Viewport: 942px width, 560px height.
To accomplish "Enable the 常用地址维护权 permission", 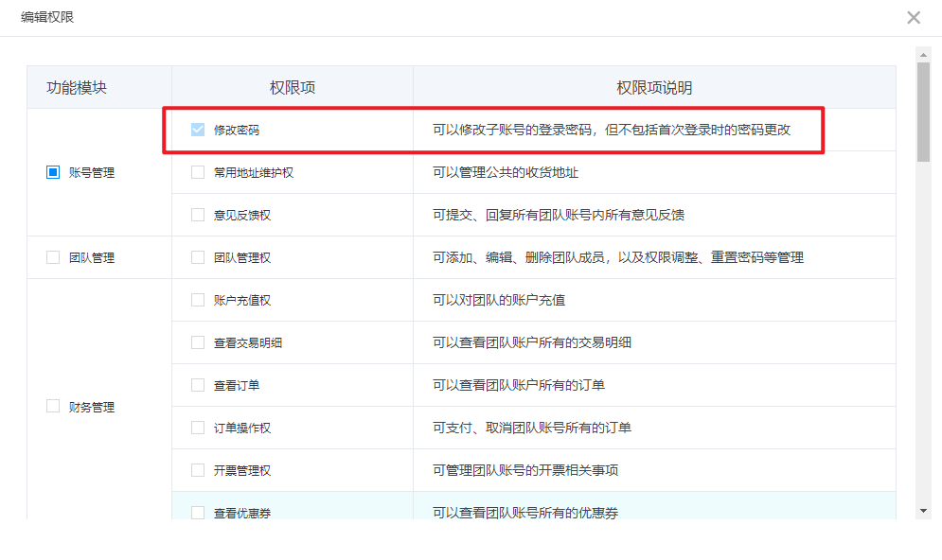I will [198, 172].
